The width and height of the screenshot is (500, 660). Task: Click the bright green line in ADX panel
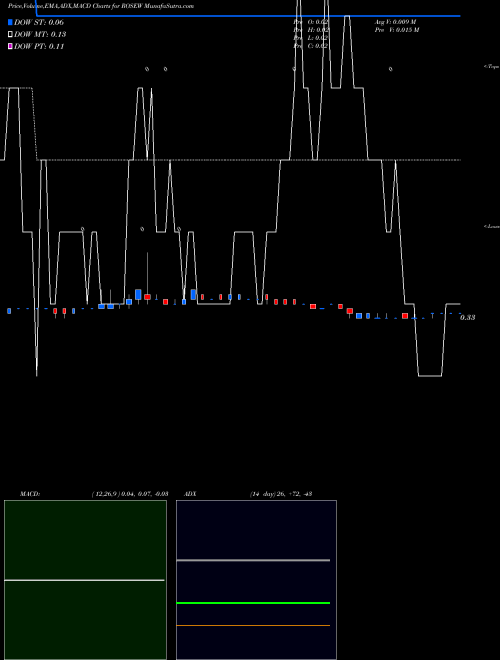pyautogui.click(x=253, y=603)
